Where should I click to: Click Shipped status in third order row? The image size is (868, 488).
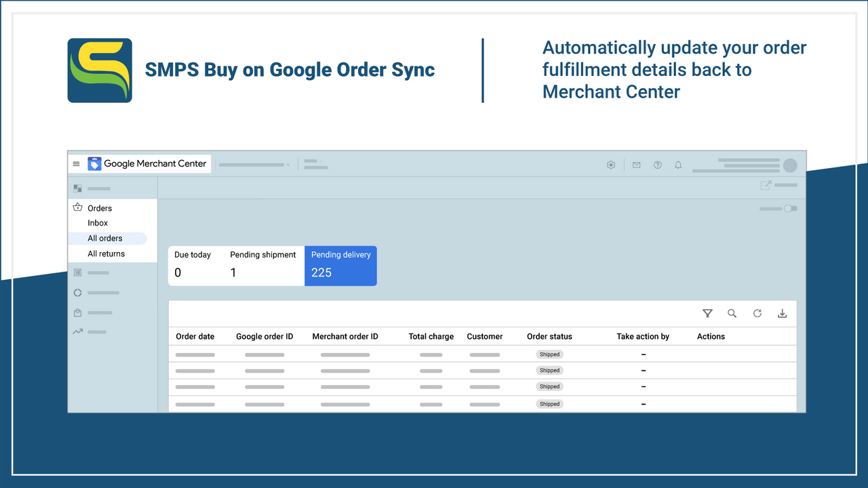point(549,387)
